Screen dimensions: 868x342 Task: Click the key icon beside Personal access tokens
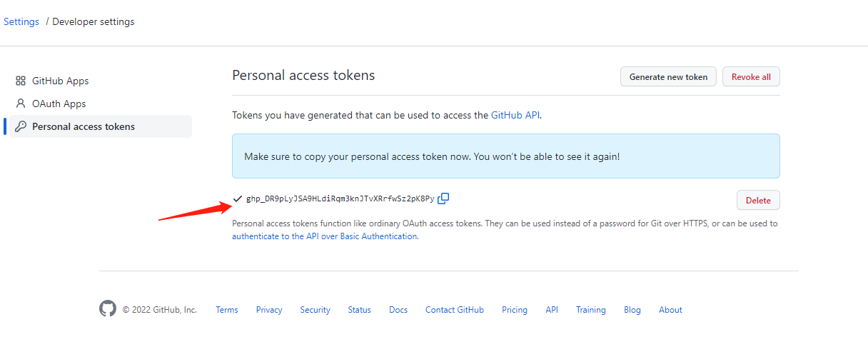(21, 126)
